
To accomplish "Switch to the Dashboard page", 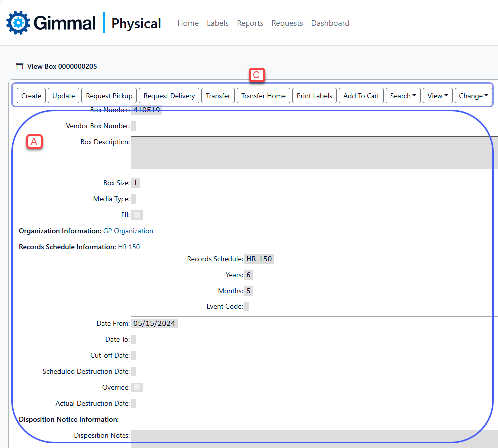I will [330, 23].
